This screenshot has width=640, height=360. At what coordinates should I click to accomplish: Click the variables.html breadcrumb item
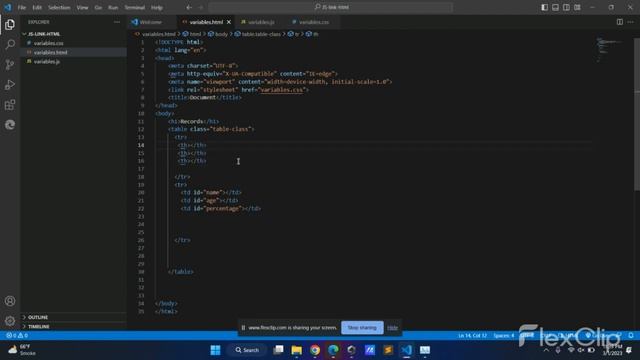point(158,34)
